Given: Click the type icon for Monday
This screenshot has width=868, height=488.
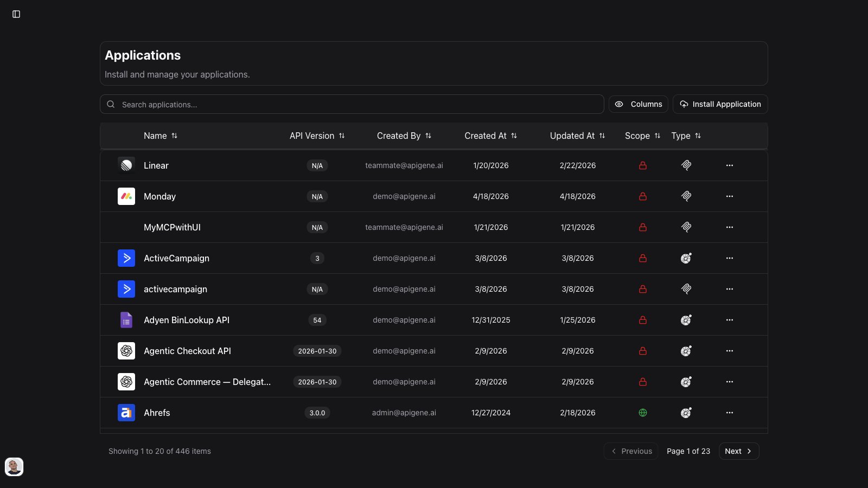Looking at the screenshot, I should pos(686,196).
